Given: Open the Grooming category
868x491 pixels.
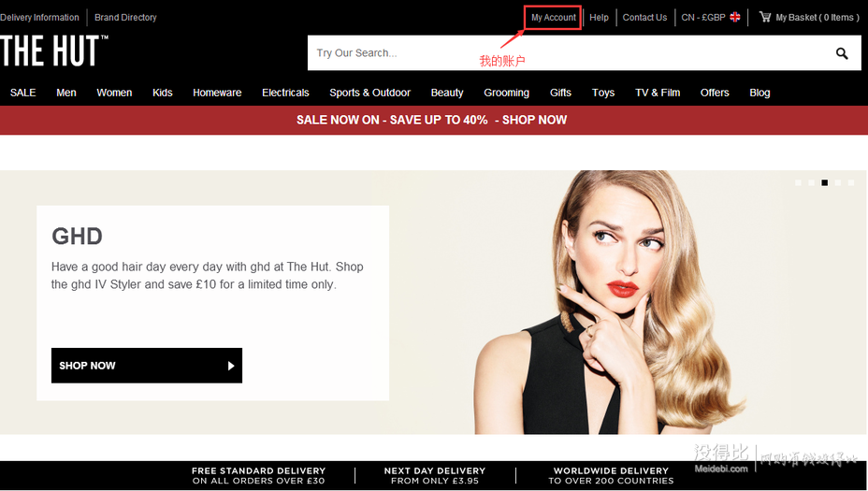Looking at the screenshot, I should point(506,93).
